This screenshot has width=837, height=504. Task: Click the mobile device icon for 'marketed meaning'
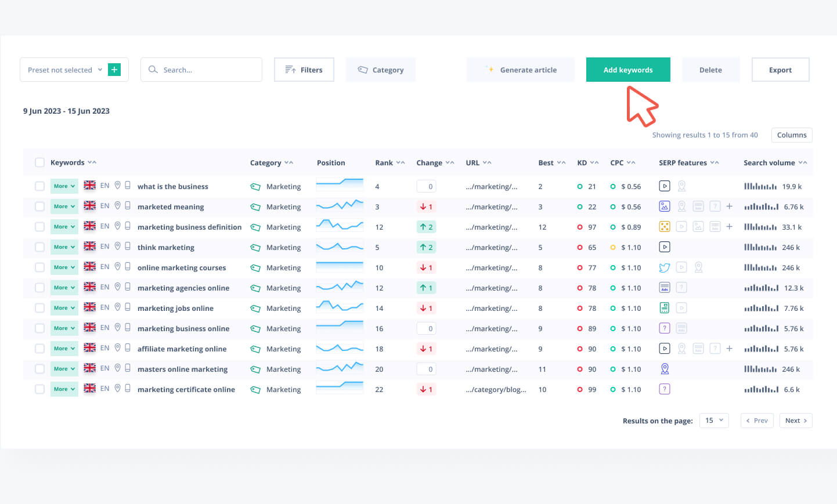[x=128, y=206]
